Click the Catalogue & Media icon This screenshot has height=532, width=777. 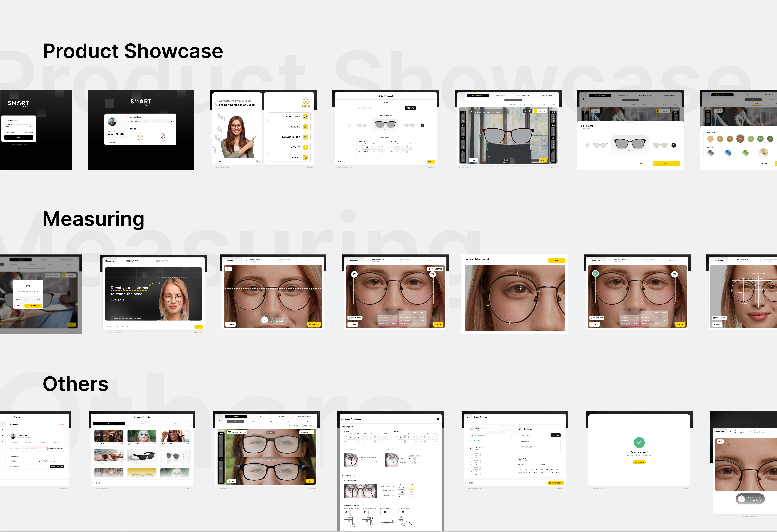tap(305, 137)
